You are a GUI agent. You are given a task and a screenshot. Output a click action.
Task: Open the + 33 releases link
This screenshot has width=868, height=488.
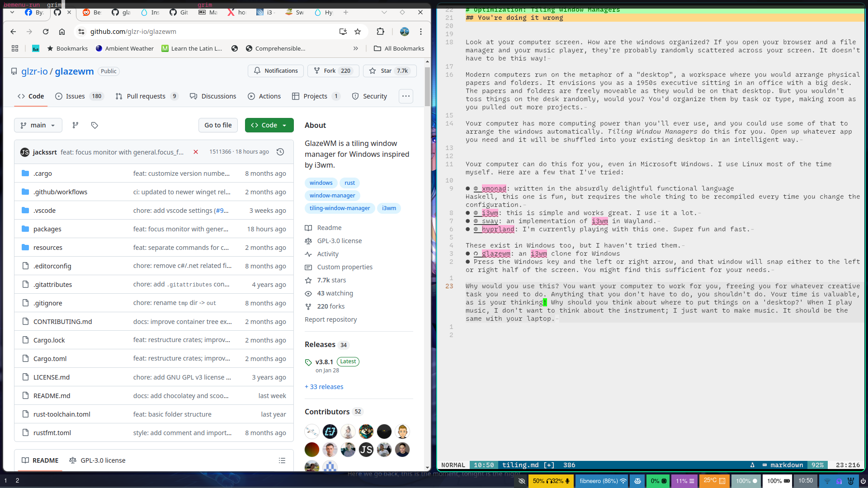pyautogui.click(x=324, y=386)
